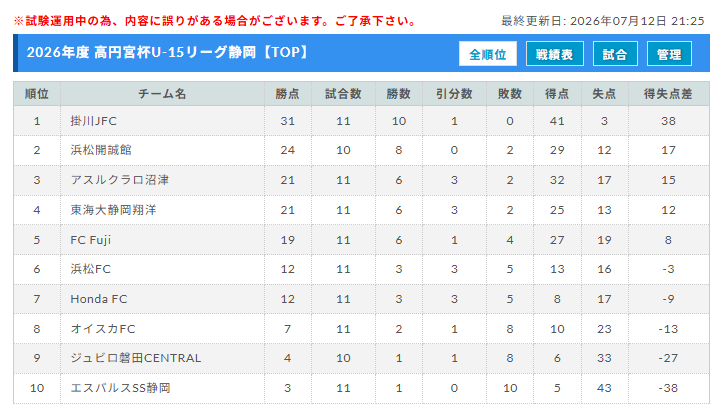The height and width of the screenshot is (408, 722).
Task: Select the FC Fuji team name
Action: click(90, 240)
